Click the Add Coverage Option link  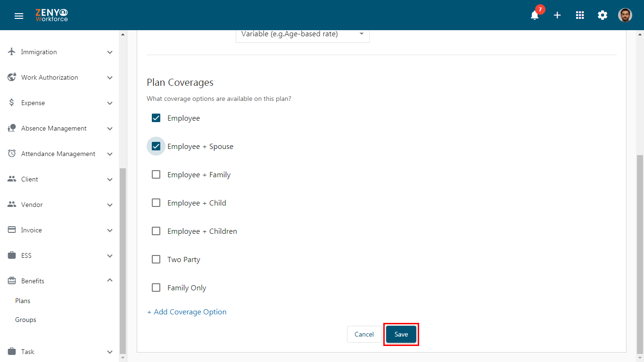click(x=187, y=312)
